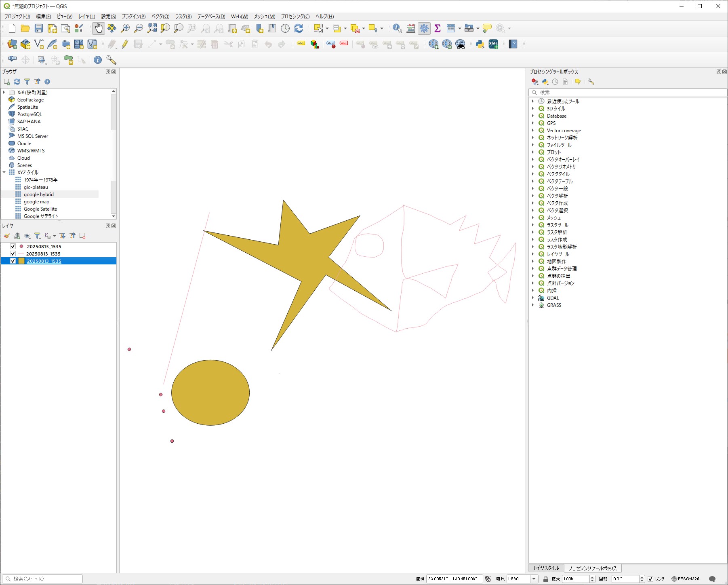The image size is (728, 585).
Task: Toggle visibility of the line layer
Action: tap(13, 254)
